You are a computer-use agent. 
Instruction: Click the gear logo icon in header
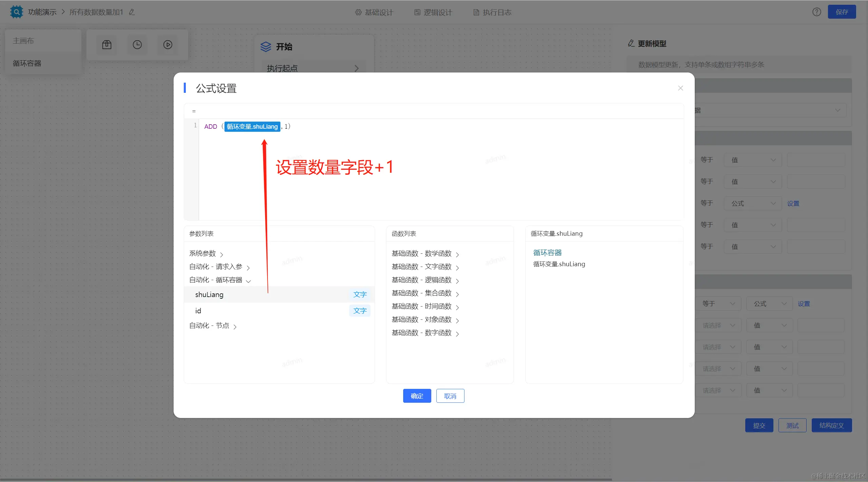(x=16, y=12)
